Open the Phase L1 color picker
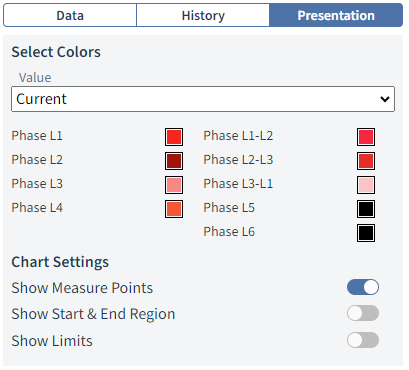Image resolution: width=409 pixels, height=370 pixels. (174, 137)
